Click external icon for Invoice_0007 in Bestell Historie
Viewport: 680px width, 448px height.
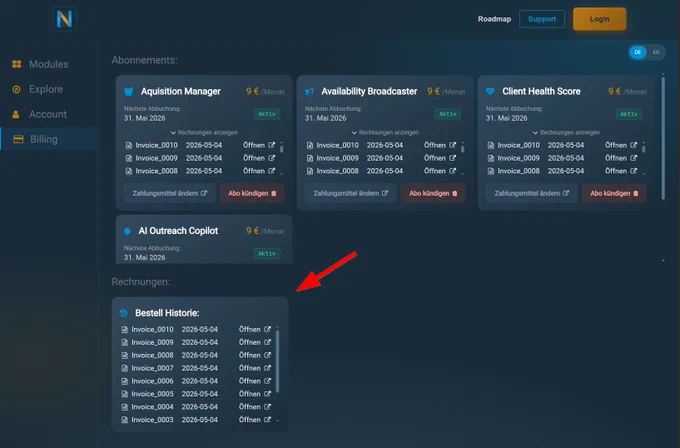point(268,368)
